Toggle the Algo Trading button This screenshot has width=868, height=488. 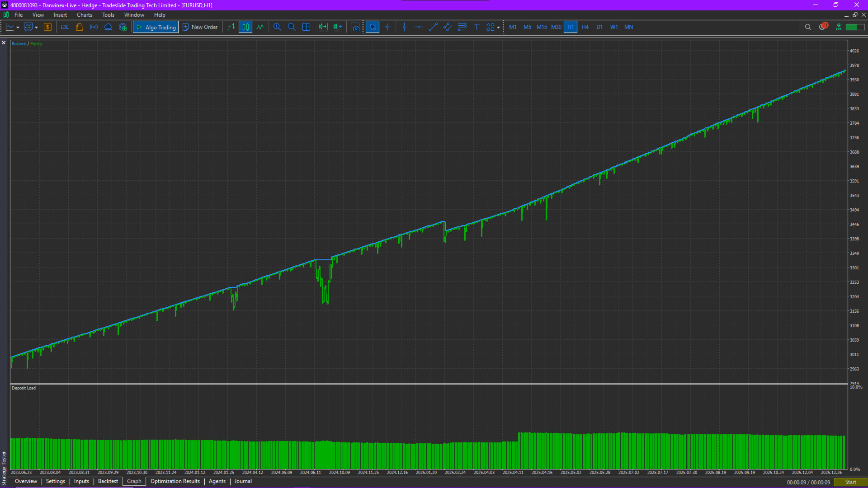coord(156,27)
